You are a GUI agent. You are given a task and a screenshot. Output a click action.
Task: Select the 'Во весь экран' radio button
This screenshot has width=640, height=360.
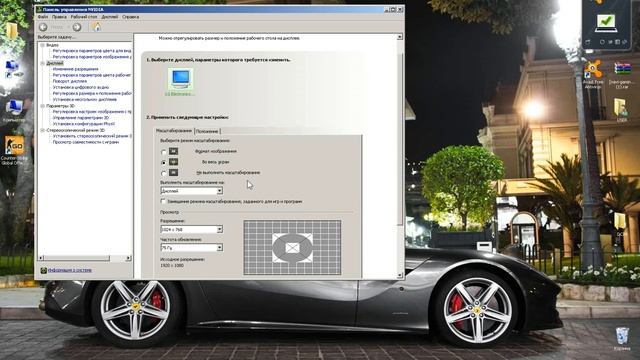tap(164, 162)
